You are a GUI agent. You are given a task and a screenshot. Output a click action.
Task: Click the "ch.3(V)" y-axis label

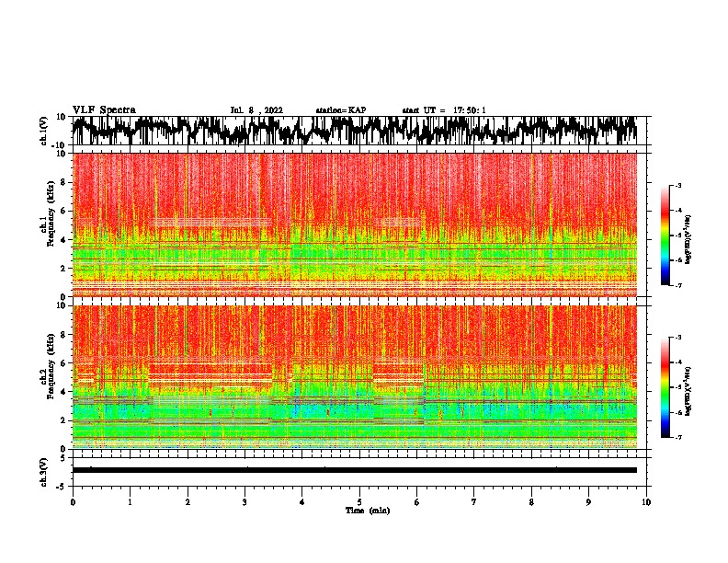[44, 473]
